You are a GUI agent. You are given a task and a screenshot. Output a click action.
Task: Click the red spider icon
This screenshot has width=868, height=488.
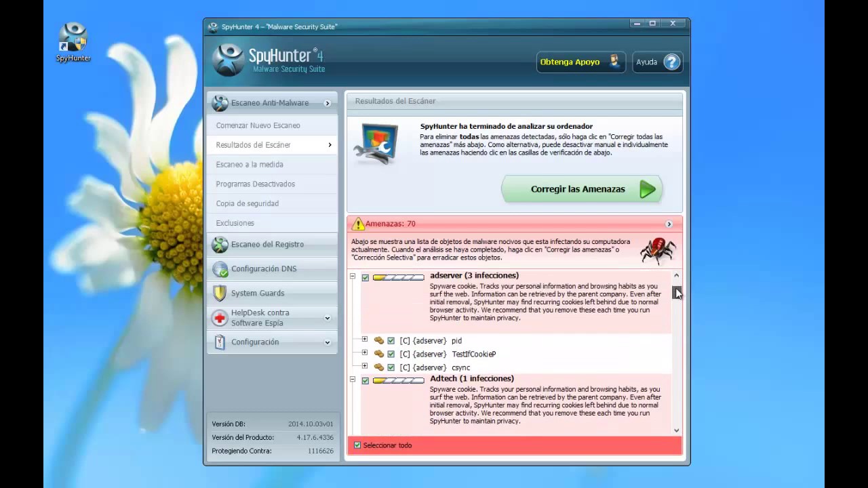658,251
